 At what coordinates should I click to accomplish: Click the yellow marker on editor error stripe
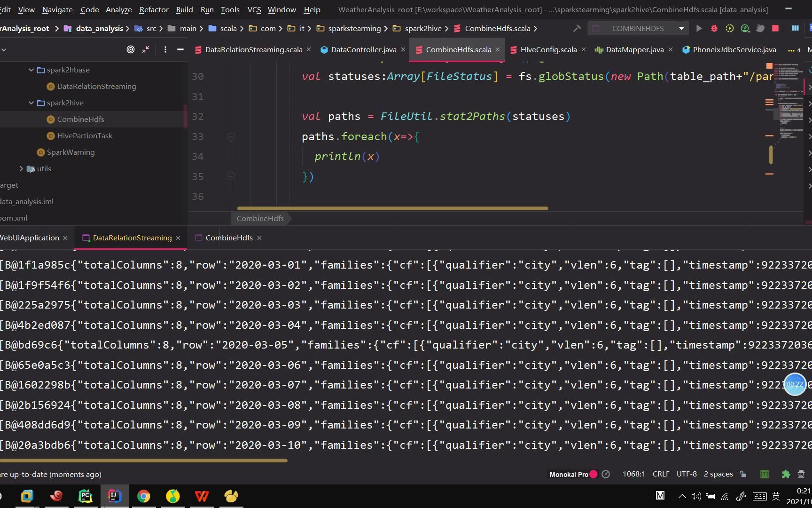(771, 155)
